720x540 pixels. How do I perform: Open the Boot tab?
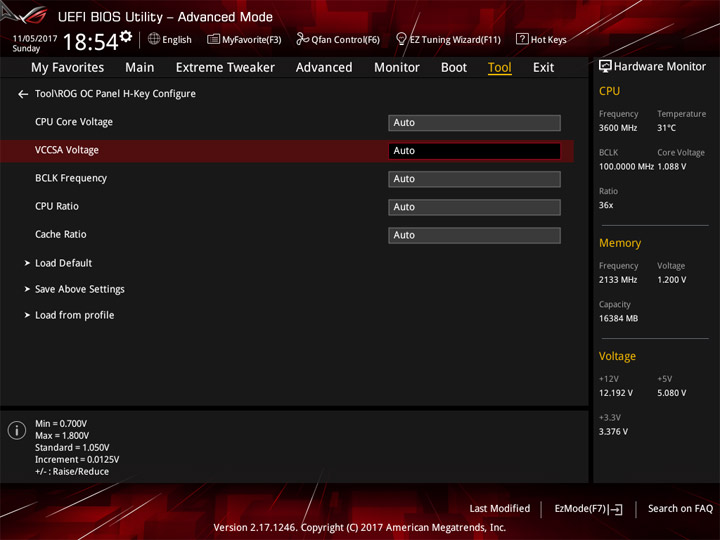pos(454,68)
